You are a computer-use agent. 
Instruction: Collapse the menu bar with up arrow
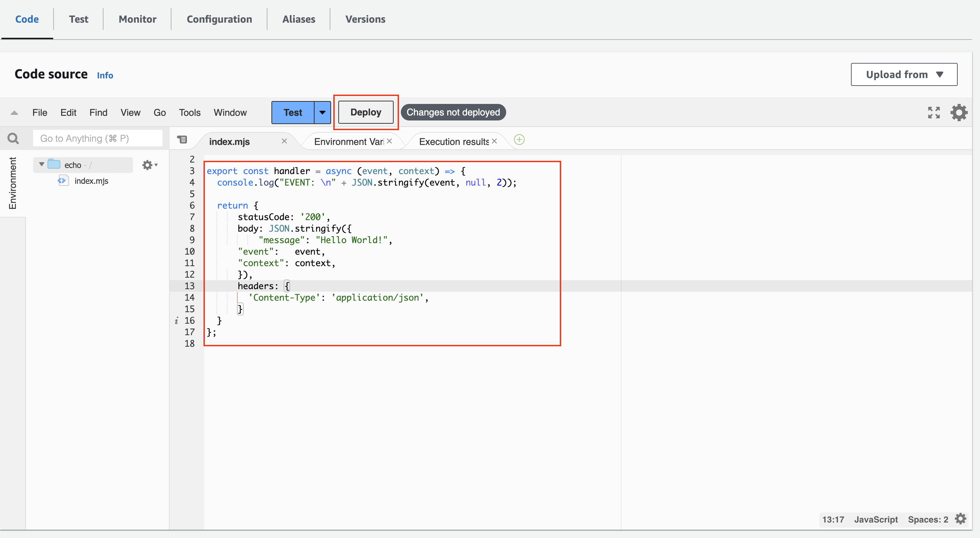click(x=14, y=113)
